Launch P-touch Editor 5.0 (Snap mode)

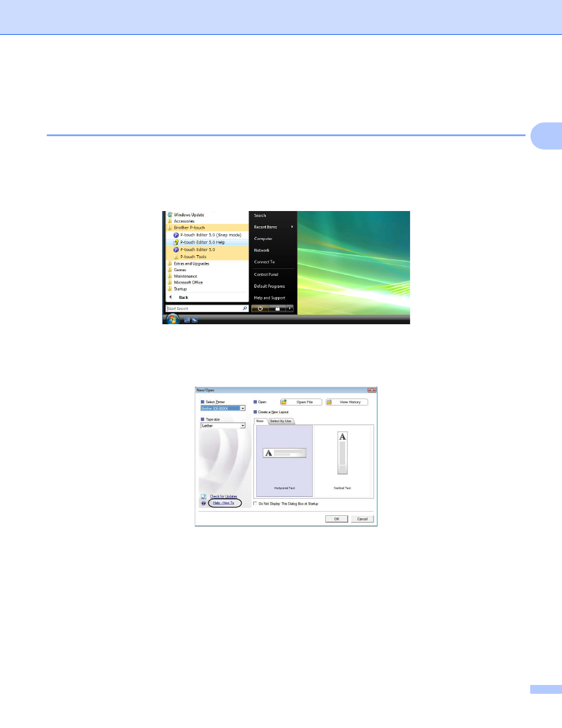point(211,235)
